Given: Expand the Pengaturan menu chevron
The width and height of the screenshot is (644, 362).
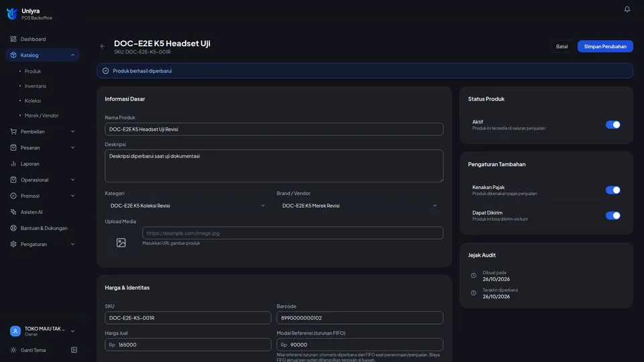Looking at the screenshot, I should (x=72, y=244).
